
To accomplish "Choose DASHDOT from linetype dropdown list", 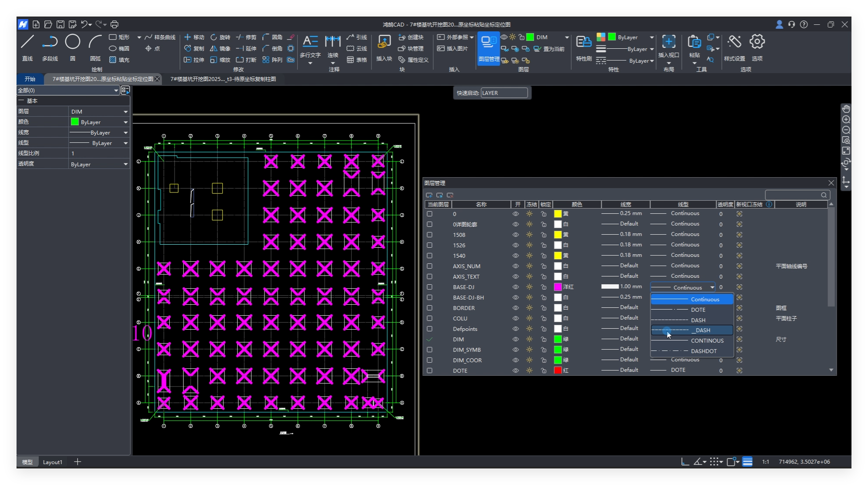I will pos(703,351).
